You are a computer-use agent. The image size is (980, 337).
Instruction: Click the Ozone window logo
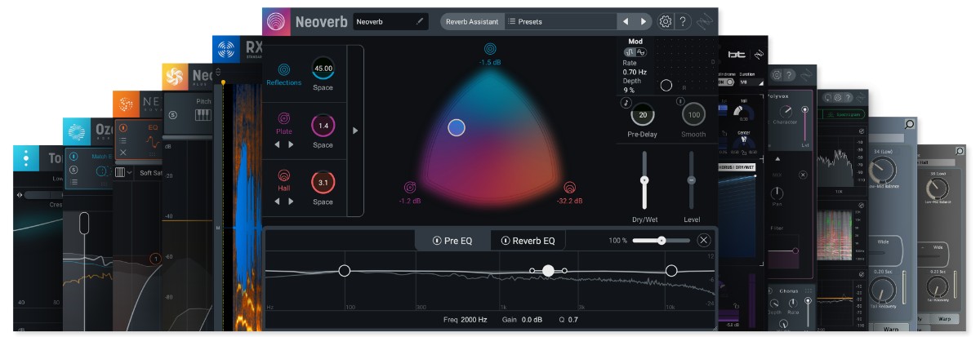point(77,131)
